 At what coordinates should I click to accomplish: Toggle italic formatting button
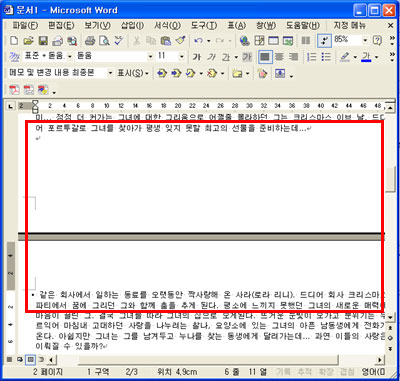(211, 57)
